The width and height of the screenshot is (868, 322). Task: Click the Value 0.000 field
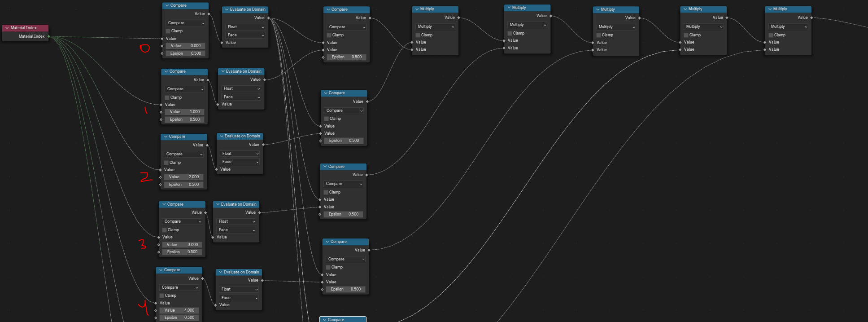185,46
